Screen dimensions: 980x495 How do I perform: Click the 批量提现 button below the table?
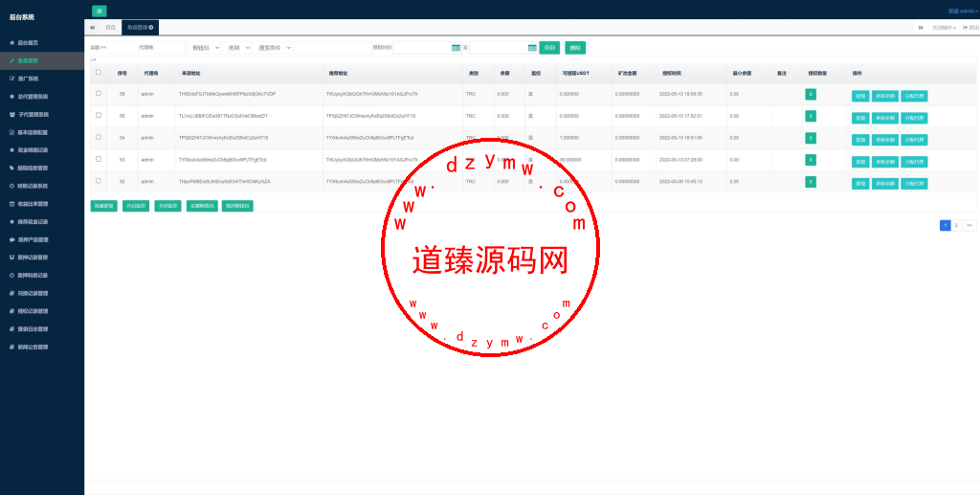(103, 206)
